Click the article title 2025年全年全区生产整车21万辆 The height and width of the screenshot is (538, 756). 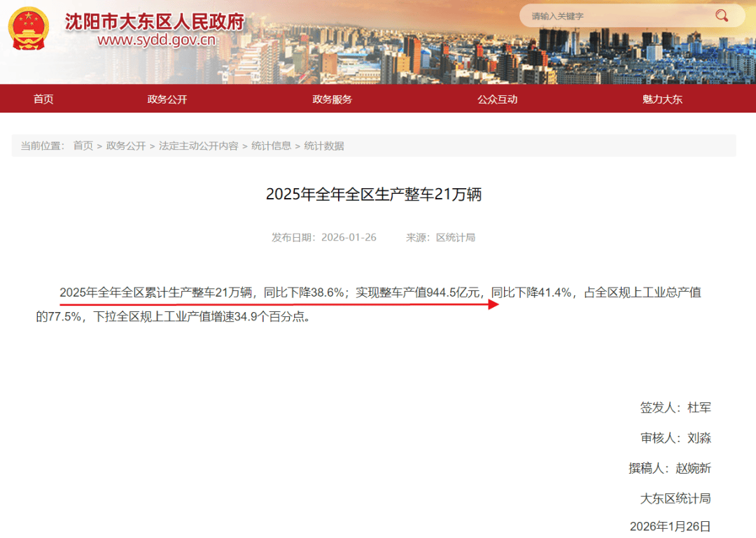(x=374, y=194)
